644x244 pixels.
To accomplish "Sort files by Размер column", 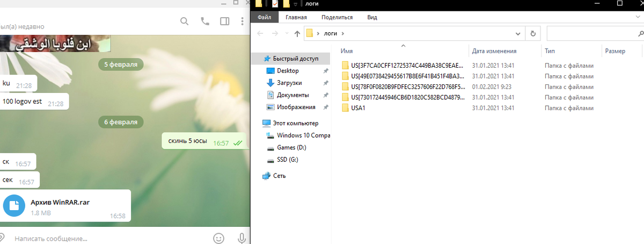I will (x=615, y=51).
